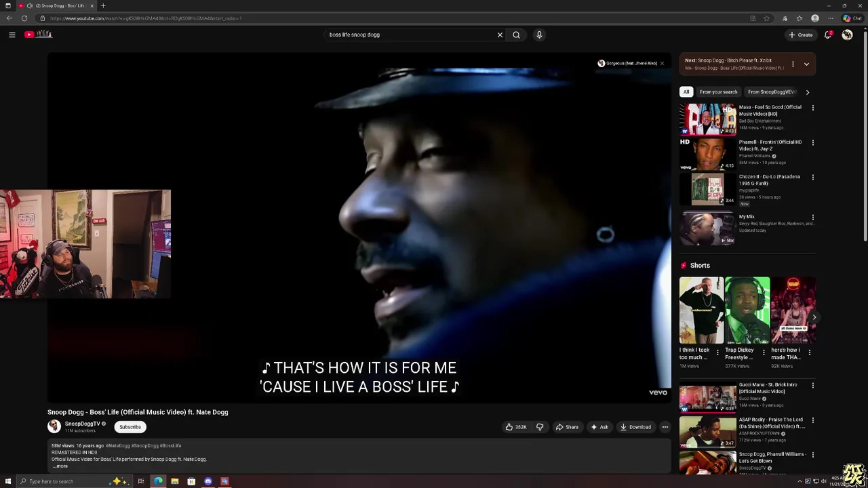Clear the search box with X

pyautogui.click(x=500, y=35)
